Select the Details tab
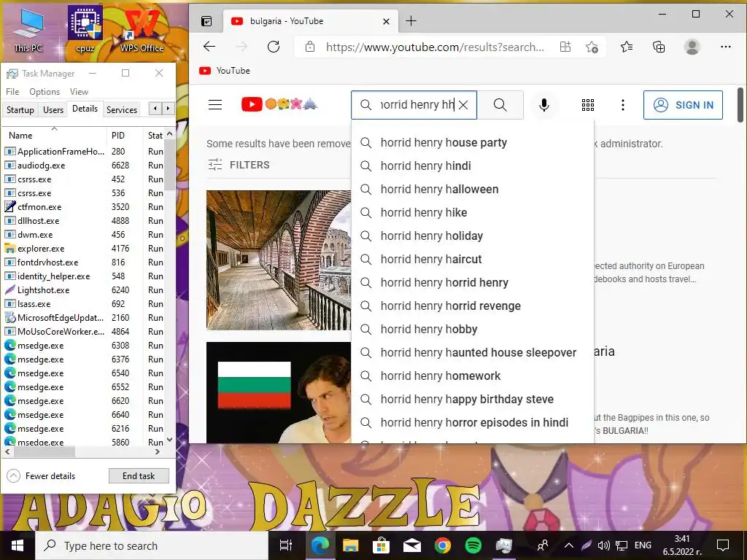The width and height of the screenshot is (747, 560). (x=85, y=109)
